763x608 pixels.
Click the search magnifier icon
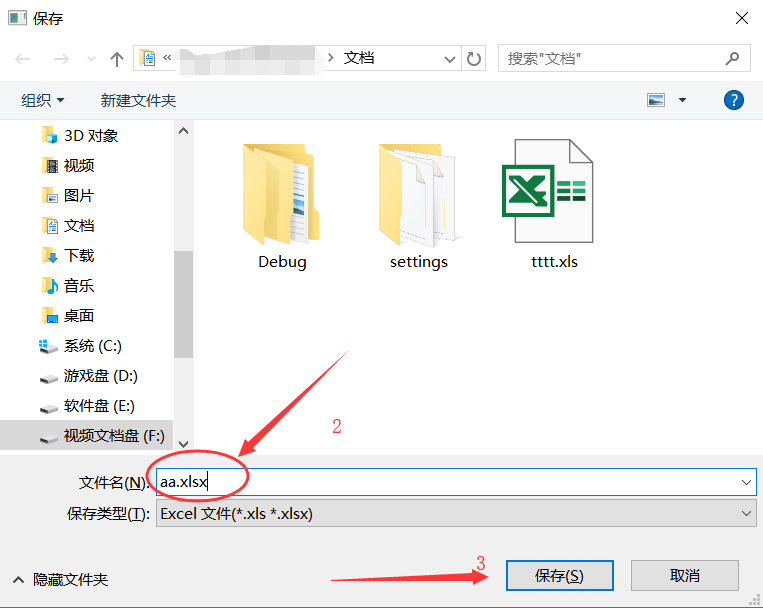pos(732,59)
